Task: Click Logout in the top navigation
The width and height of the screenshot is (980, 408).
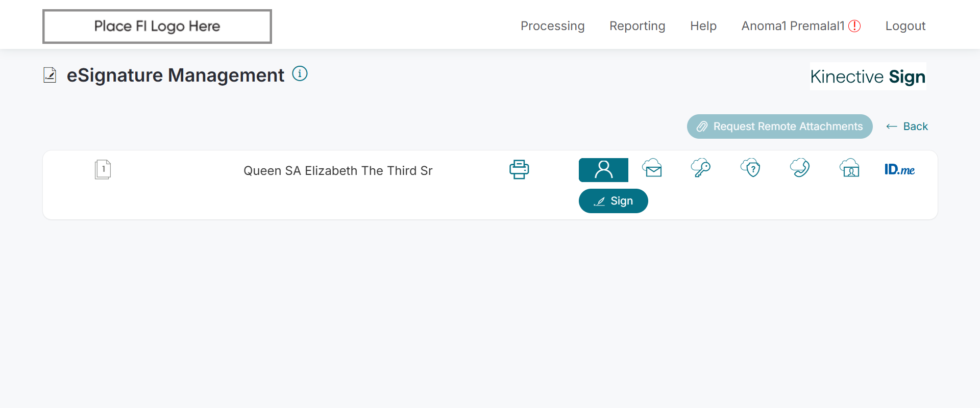Action: click(905, 26)
